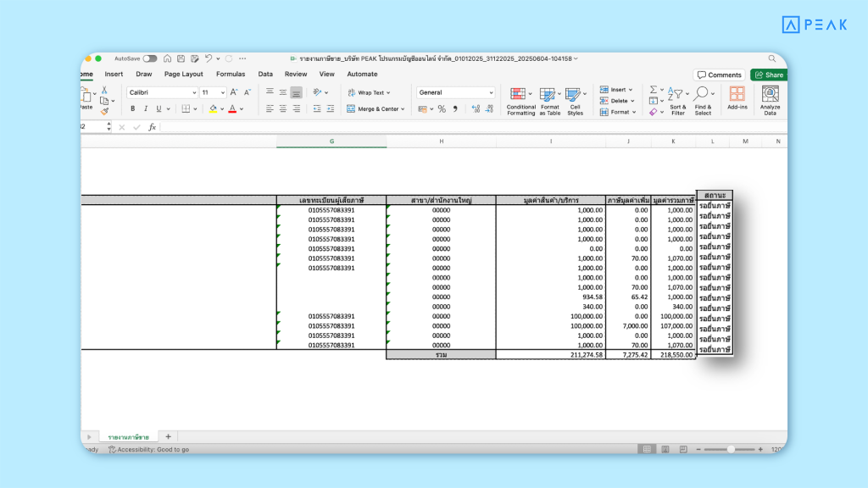Decrease decimal places
Image resolution: width=868 pixels, height=488 pixels.
(x=489, y=109)
